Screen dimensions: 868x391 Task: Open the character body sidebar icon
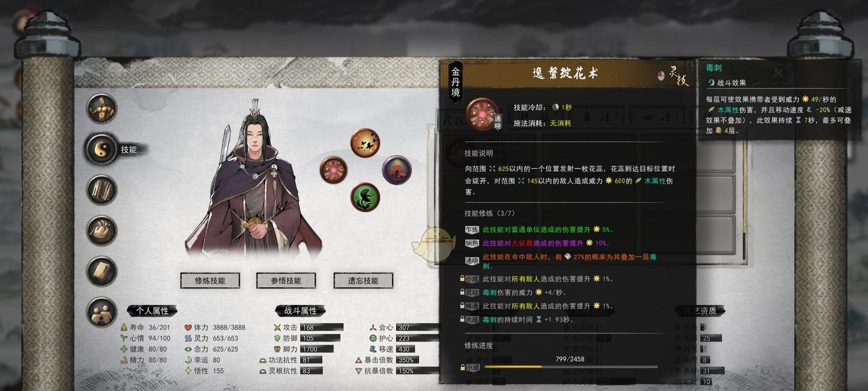pyautogui.click(x=101, y=109)
